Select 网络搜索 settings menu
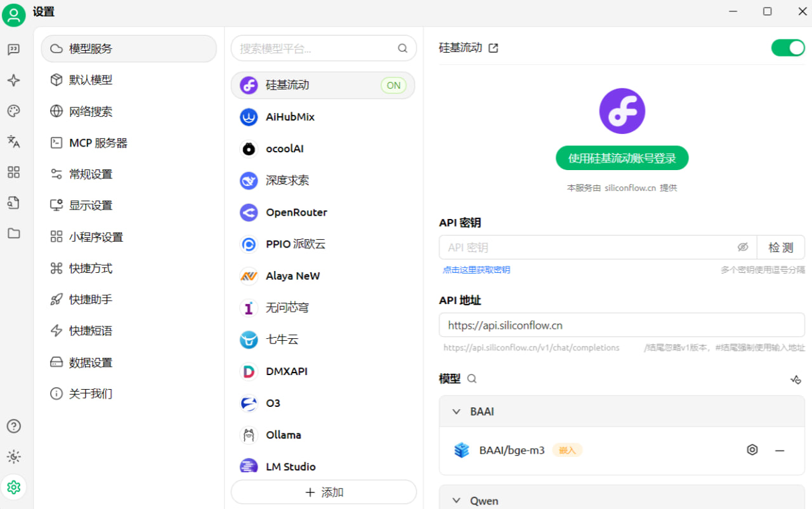The width and height of the screenshot is (812, 509). (x=129, y=112)
